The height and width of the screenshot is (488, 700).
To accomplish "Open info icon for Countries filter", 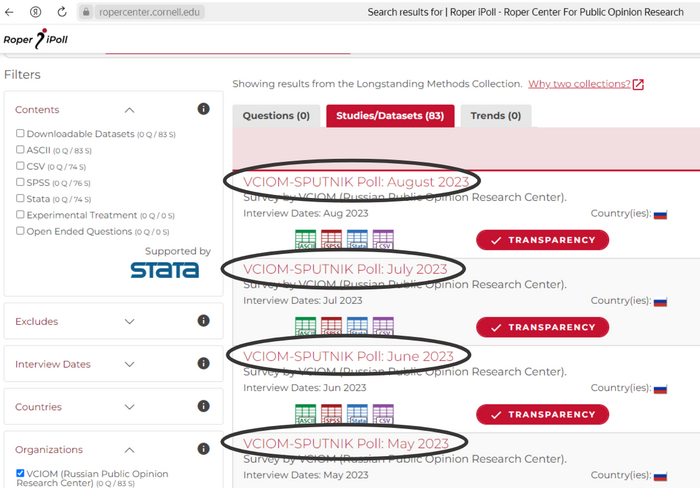I will tap(203, 406).
